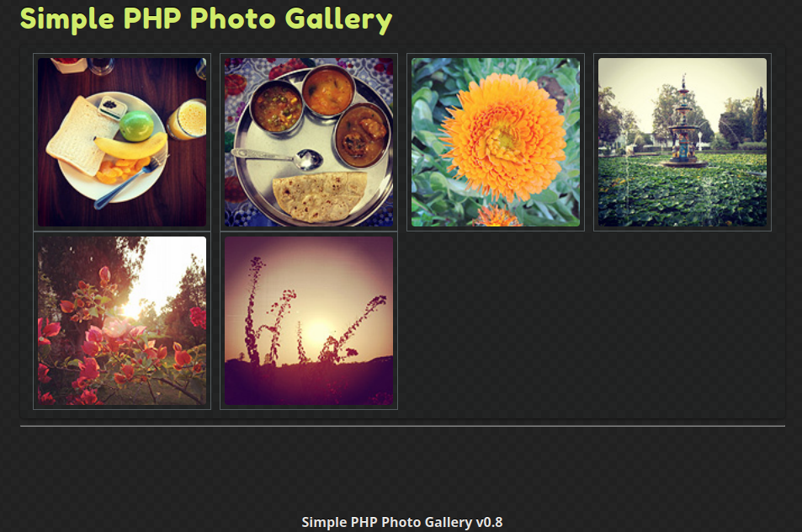The height and width of the screenshot is (532, 802).
Task: Click the Simple PHP Photo Gallery heading
Action: point(206,19)
